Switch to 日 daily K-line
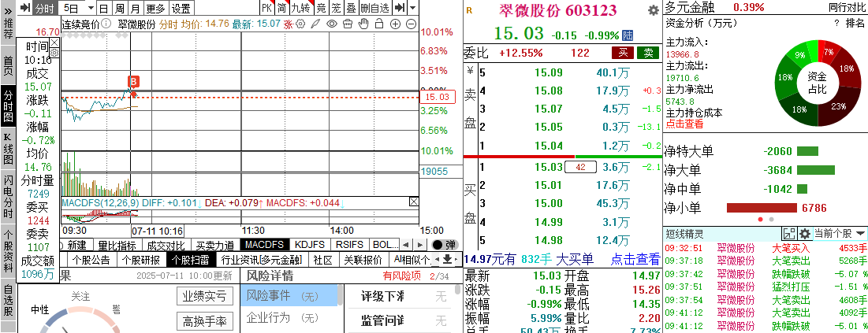868x333 pixels. point(103,8)
